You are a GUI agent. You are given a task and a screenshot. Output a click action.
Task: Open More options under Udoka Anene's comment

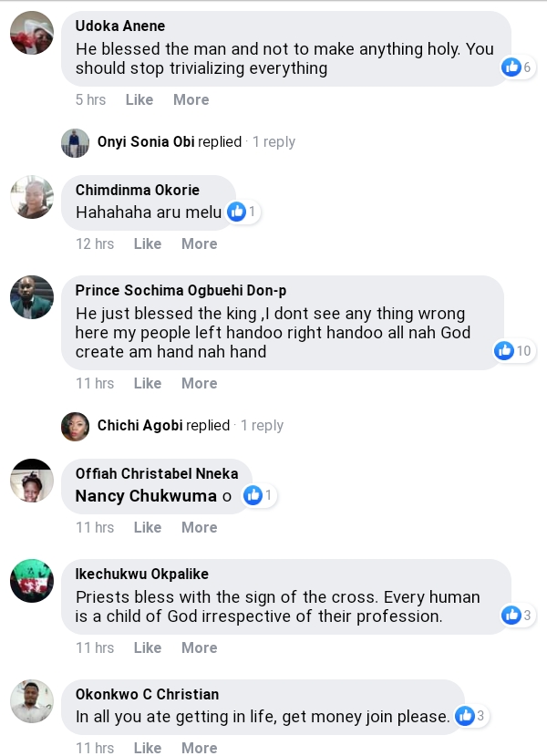tap(191, 99)
